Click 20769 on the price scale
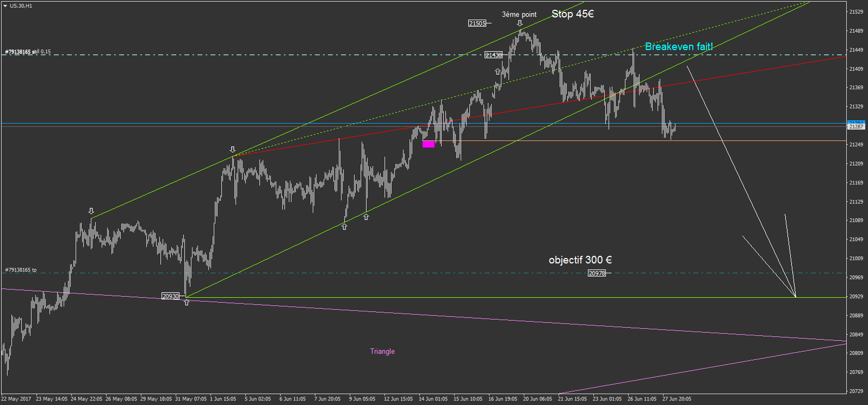Screen dimensions: 868x405 point(856,372)
